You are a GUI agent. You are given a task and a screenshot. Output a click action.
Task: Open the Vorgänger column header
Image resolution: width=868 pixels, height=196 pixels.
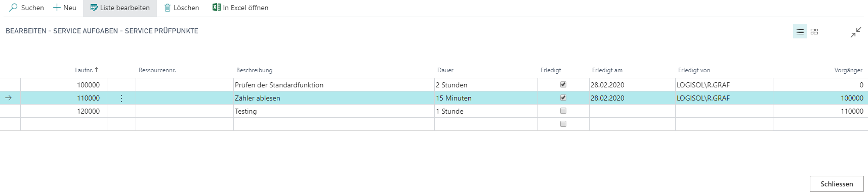(848, 70)
